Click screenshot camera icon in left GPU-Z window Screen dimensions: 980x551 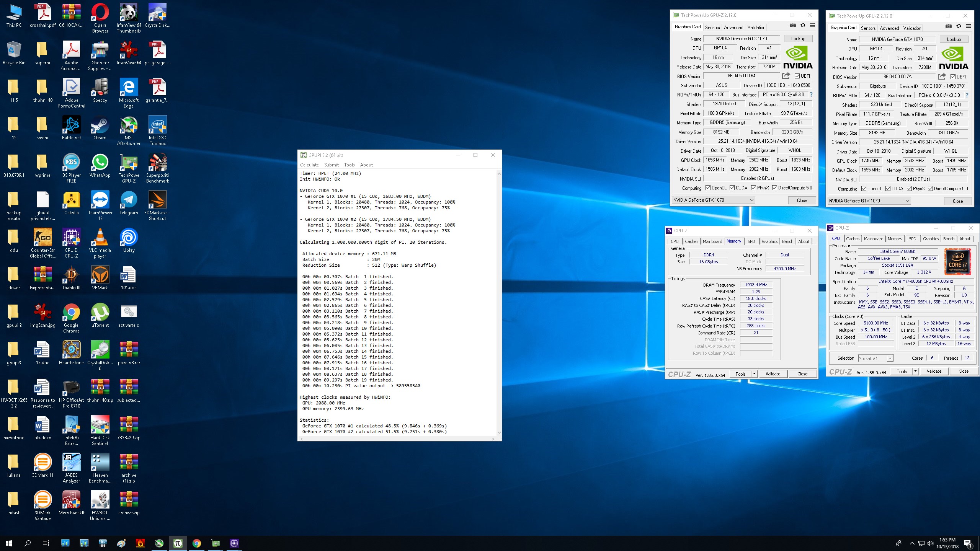coord(792,26)
